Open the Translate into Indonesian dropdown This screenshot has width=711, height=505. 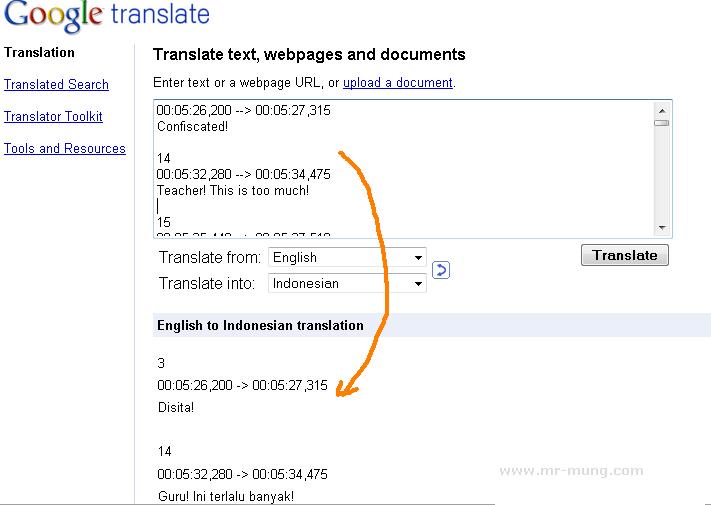pyautogui.click(x=347, y=283)
